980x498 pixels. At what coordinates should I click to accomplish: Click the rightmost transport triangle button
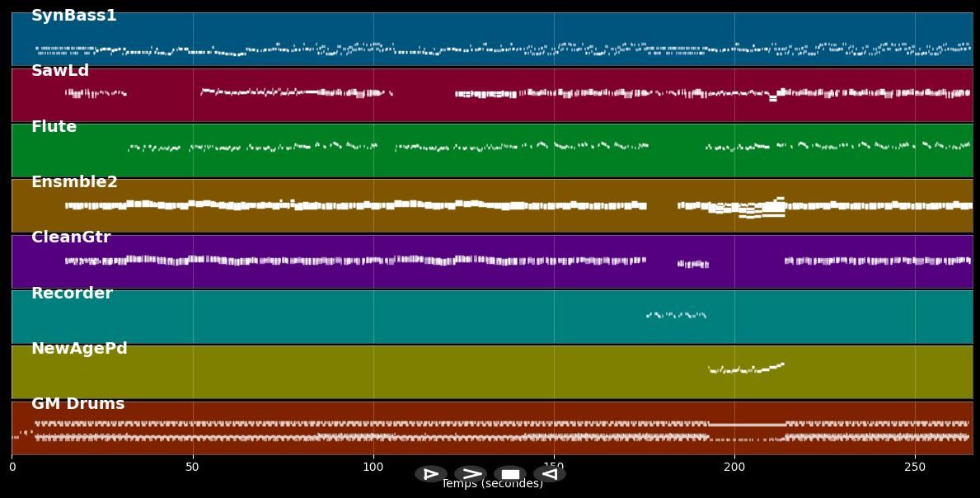pyautogui.click(x=549, y=474)
